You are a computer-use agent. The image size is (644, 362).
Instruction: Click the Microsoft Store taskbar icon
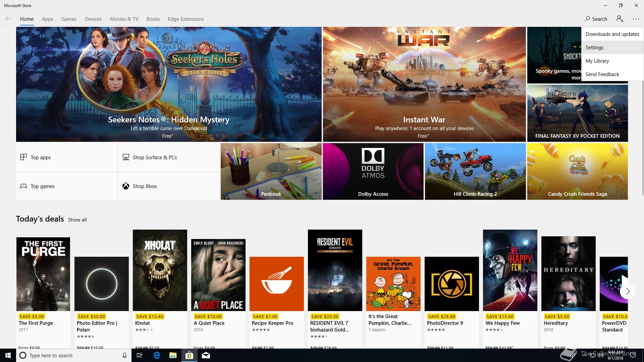pos(189,355)
